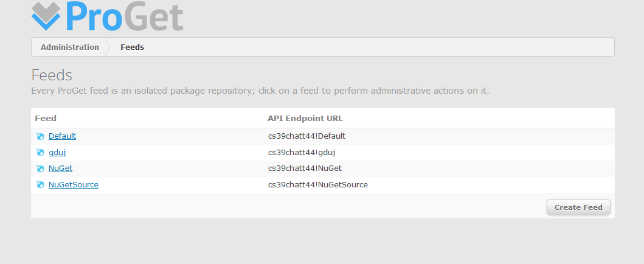Click the feed icon beside Default
The image size is (644, 264).
click(40, 136)
